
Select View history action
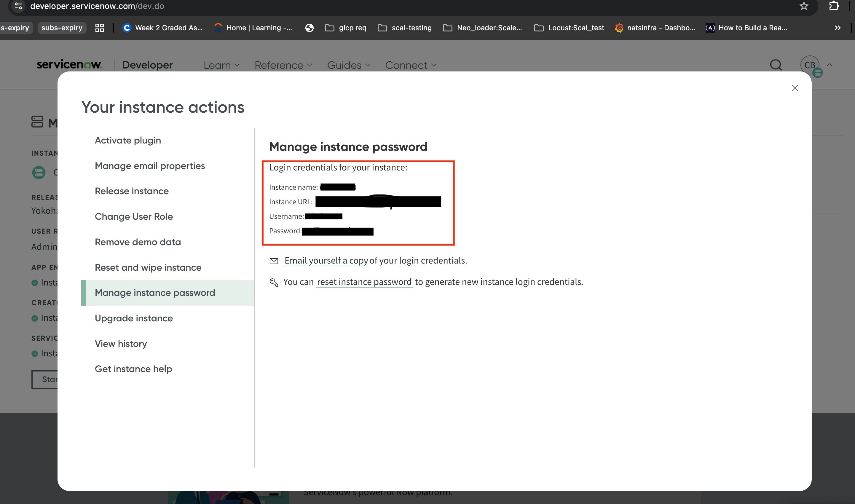point(121,344)
